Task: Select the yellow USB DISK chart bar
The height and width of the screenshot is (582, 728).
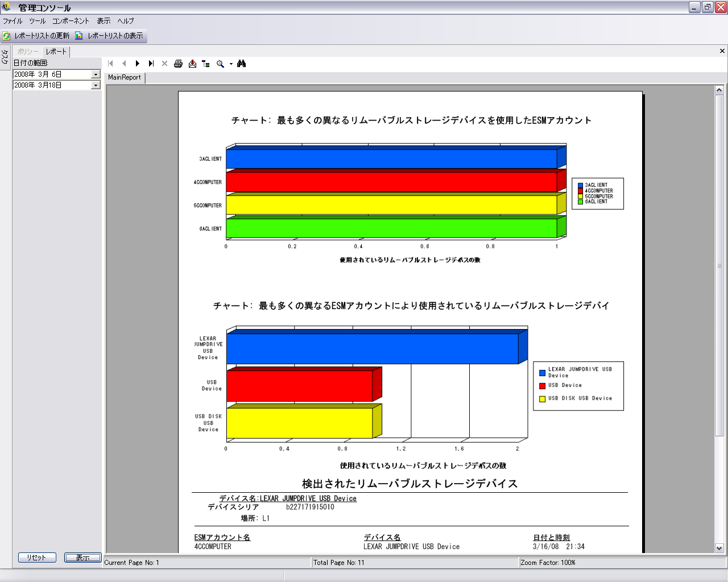Action: point(300,423)
